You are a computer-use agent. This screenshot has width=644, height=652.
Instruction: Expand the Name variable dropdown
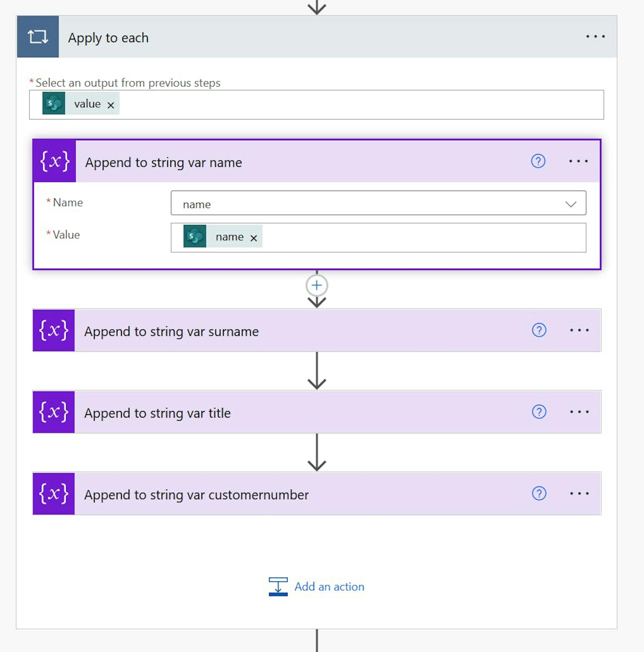[378, 203]
